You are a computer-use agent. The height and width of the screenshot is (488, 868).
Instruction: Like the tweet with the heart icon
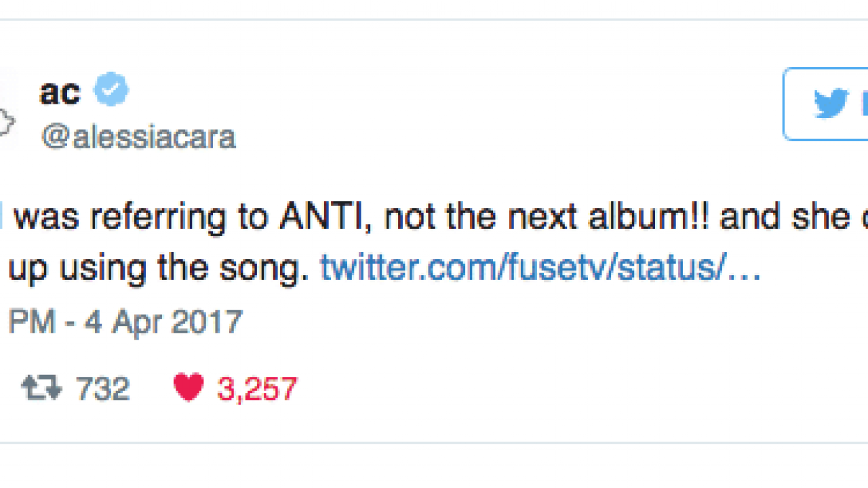(189, 388)
